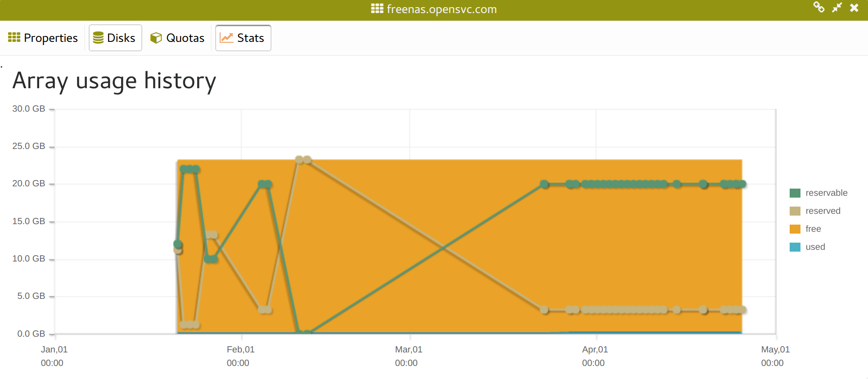This screenshot has height=379, width=868.
Task: Click the Stats chart icon
Action: point(226,38)
